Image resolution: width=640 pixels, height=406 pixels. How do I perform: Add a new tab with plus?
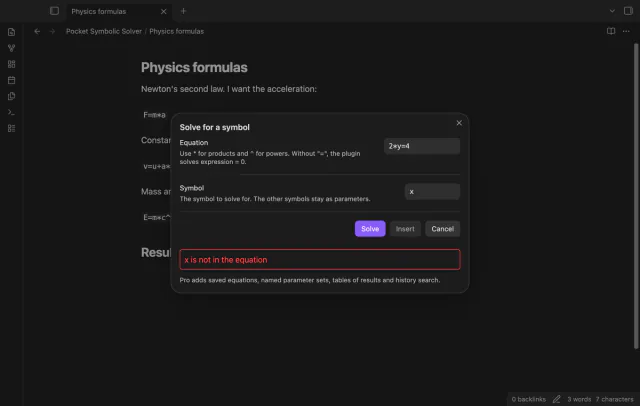pos(183,11)
